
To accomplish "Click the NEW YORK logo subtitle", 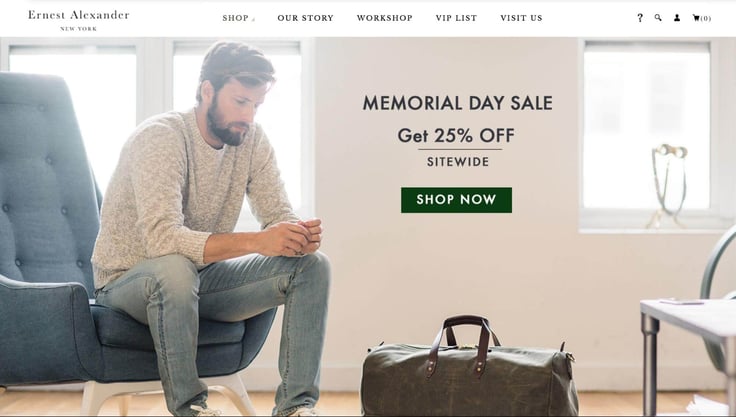I will [x=78, y=29].
